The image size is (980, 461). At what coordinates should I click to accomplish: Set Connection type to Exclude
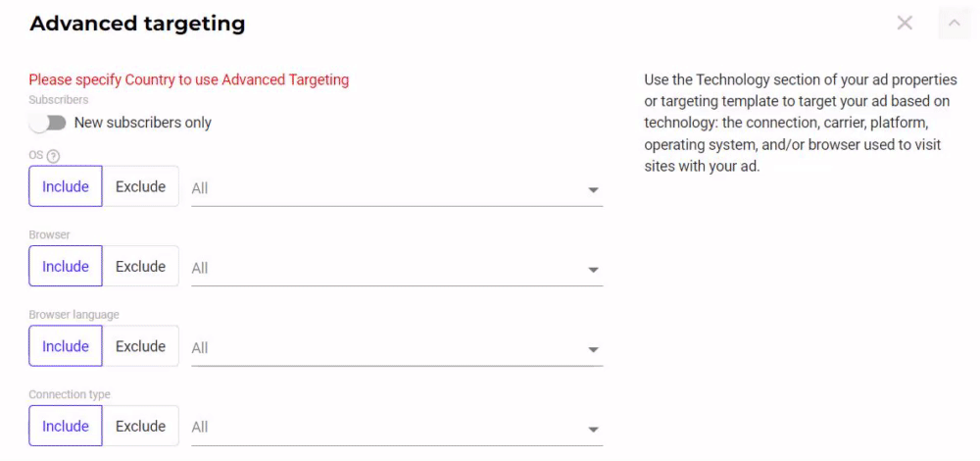[140, 426]
